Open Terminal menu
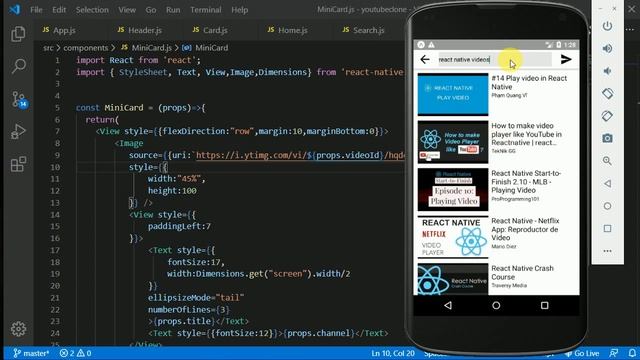 point(206,10)
